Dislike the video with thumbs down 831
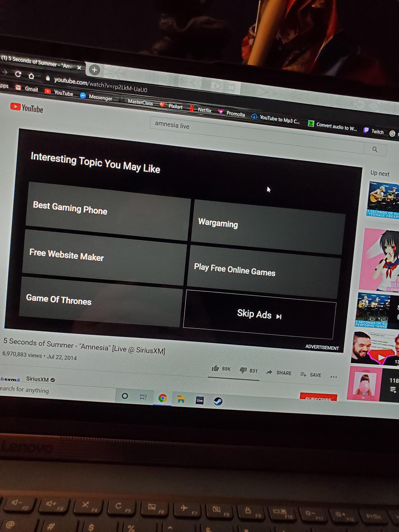This screenshot has height=532, width=399. point(248,370)
